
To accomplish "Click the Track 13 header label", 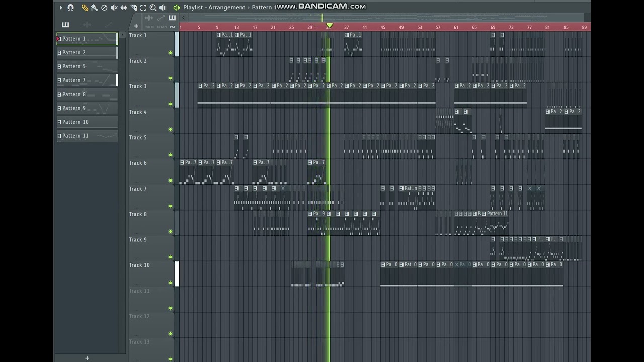I will [139, 342].
